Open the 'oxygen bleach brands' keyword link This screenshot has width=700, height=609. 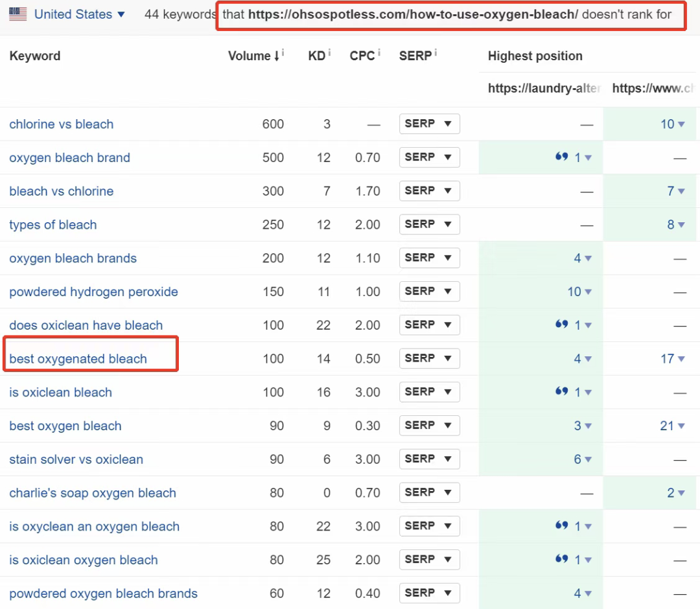click(73, 258)
